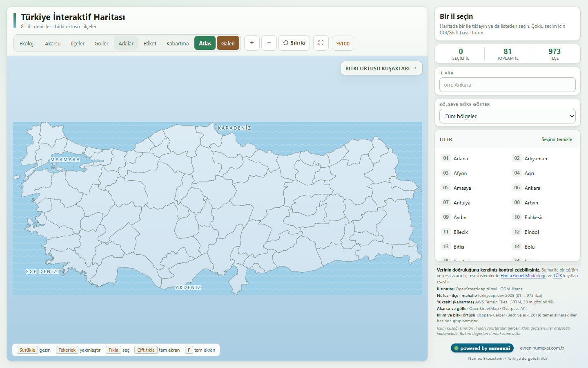588x368 pixels.
Task: Click the EGE DENİZİ label on map
Action: [x=42, y=272]
